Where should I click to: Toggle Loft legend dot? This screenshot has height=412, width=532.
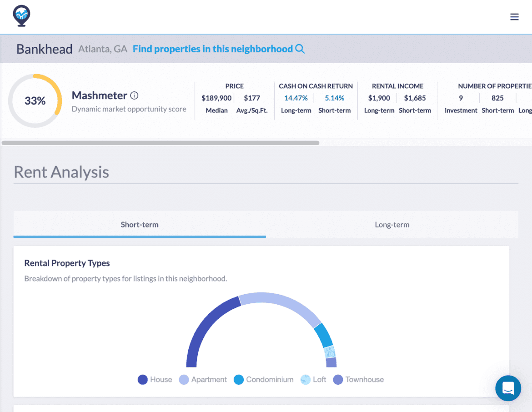[306, 380]
